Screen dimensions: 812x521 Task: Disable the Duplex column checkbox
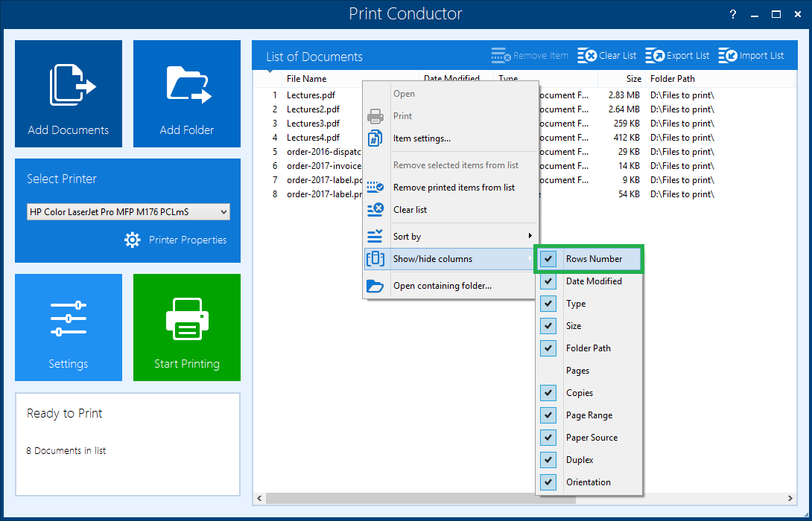point(549,460)
